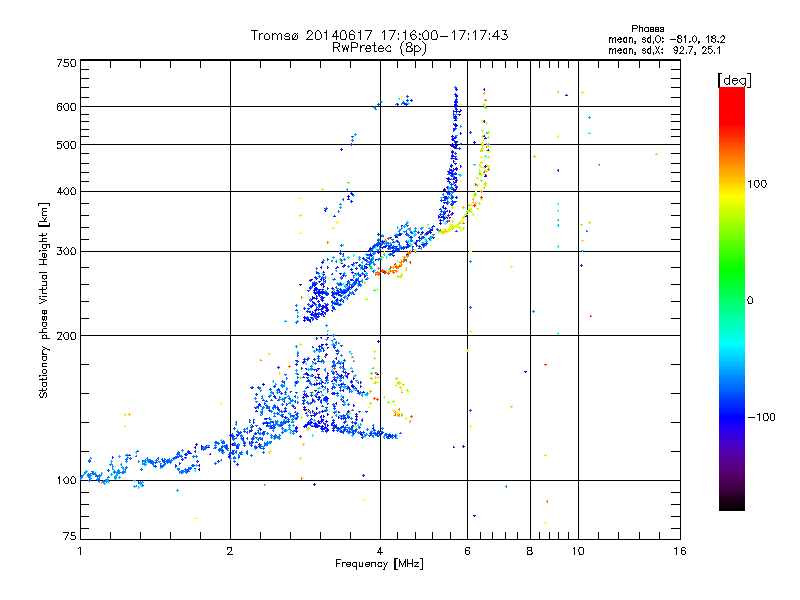Click the x-axis tick label '10'
Screen dimensions: 800x600
click(x=578, y=551)
